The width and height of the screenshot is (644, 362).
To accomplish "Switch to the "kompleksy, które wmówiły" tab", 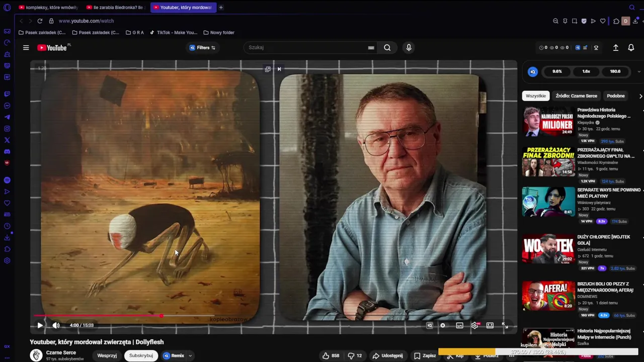I will 48,8.
